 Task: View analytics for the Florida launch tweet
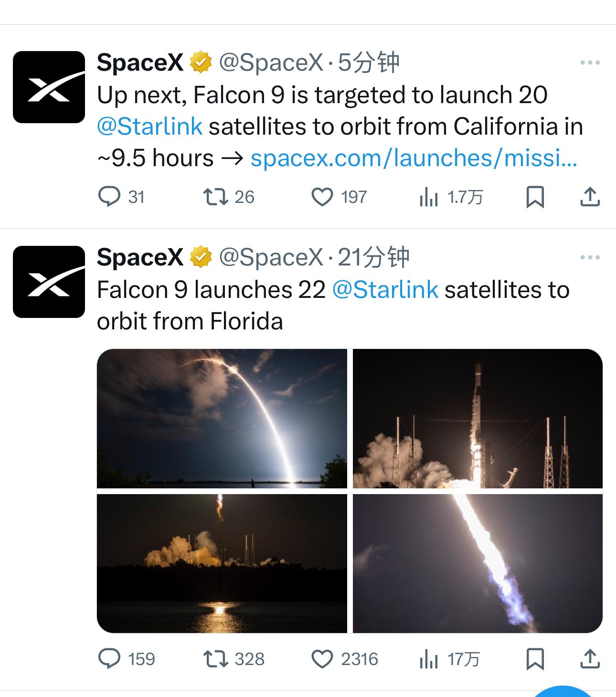(x=428, y=659)
